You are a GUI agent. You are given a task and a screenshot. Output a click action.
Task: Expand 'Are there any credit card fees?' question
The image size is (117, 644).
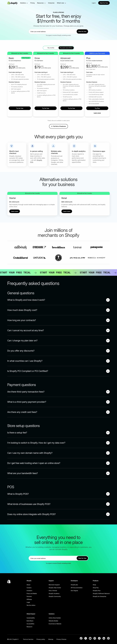tap(58, 412)
